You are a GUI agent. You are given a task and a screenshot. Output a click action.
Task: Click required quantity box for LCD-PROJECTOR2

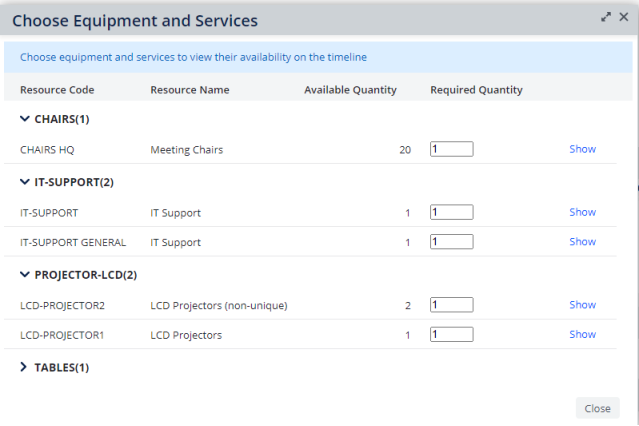[x=451, y=305]
